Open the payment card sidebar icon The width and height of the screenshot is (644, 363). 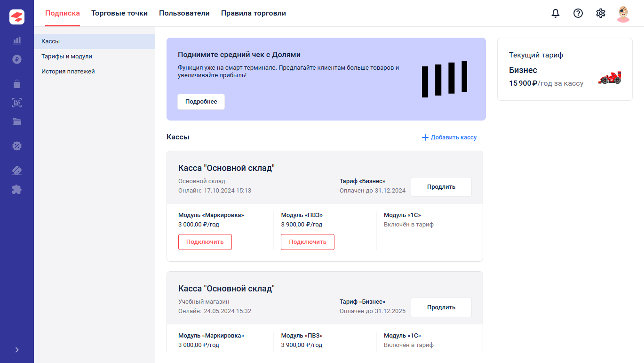[x=17, y=170]
